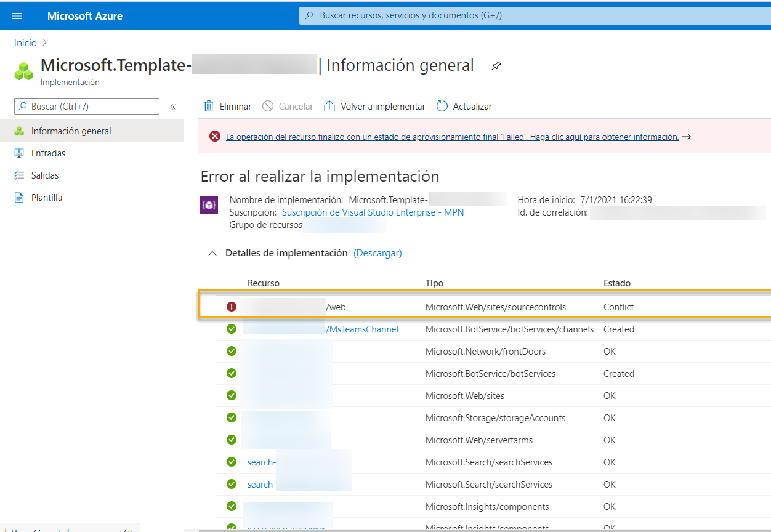Click Volver a implementar
Screen dimensions: 771x532
click(374, 107)
